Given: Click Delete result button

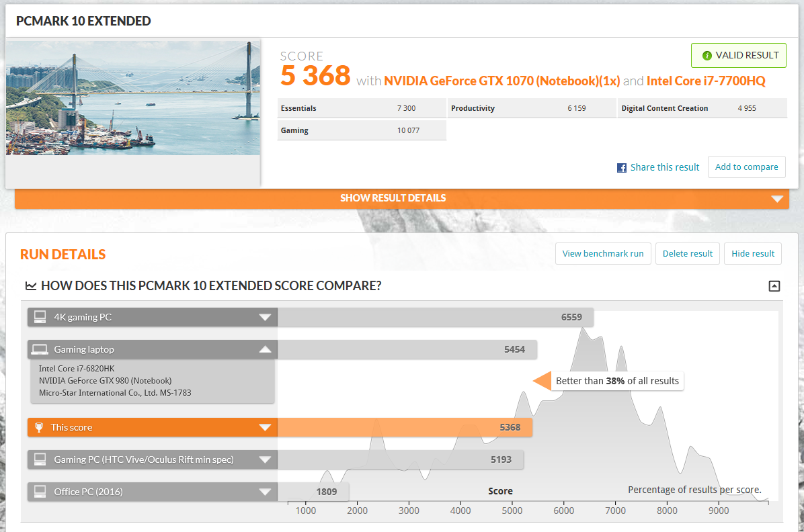Looking at the screenshot, I should pos(688,254).
